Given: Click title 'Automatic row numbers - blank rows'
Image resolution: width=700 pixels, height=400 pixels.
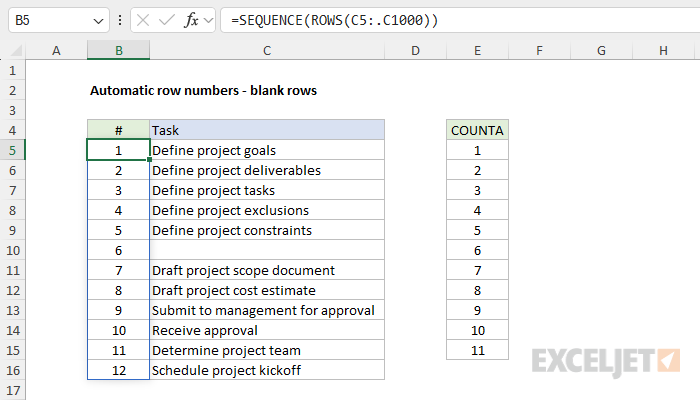Looking at the screenshot, I should pos(204,90).
